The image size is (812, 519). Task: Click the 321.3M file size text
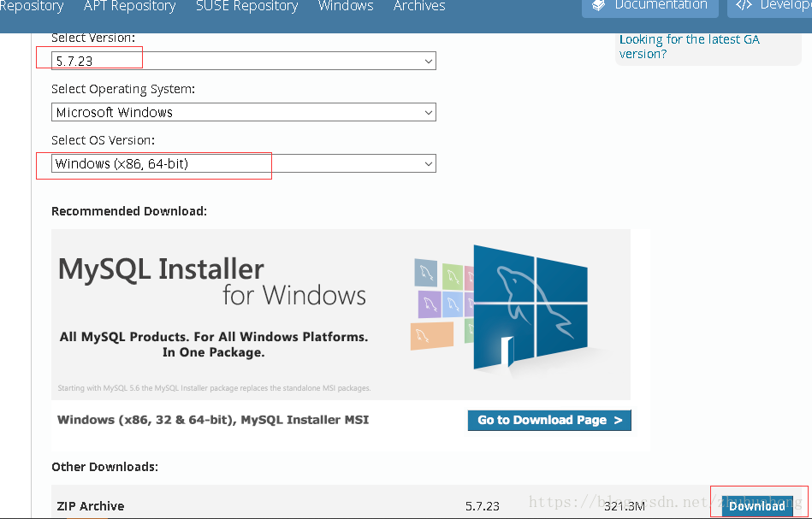pyautogui.click(x=625, y=506)
